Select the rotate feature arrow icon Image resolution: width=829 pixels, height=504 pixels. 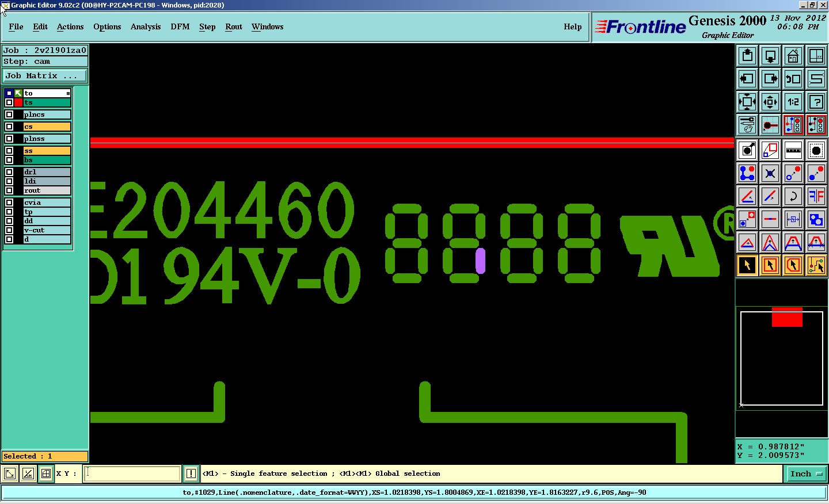click(x=793, y=196)
